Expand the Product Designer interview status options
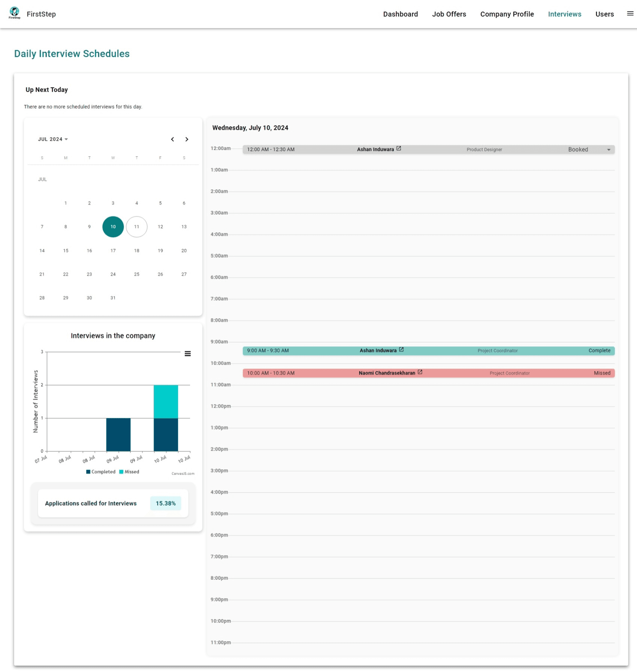637x672 pixels. point(609,149)
